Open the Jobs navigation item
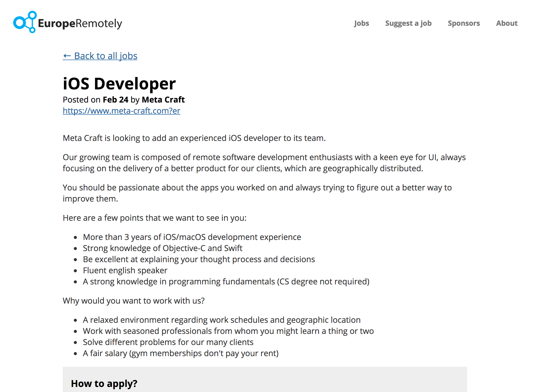Viewport: 542px width, 392px height. 361,23
